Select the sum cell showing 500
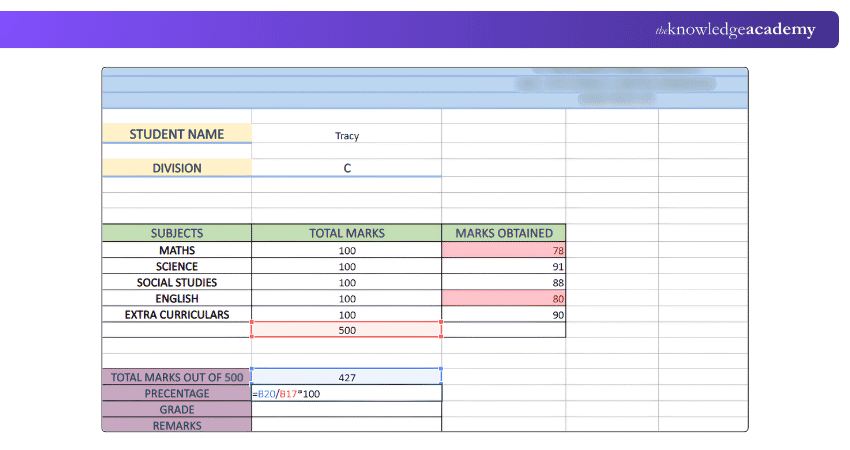The image size is (850, 450). click(346, 330)
